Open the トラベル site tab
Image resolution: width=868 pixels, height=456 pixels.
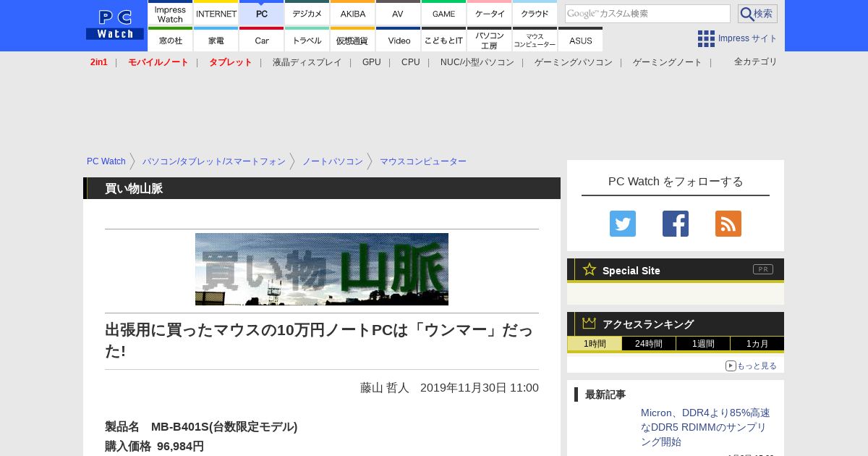[x=307, y=39]
